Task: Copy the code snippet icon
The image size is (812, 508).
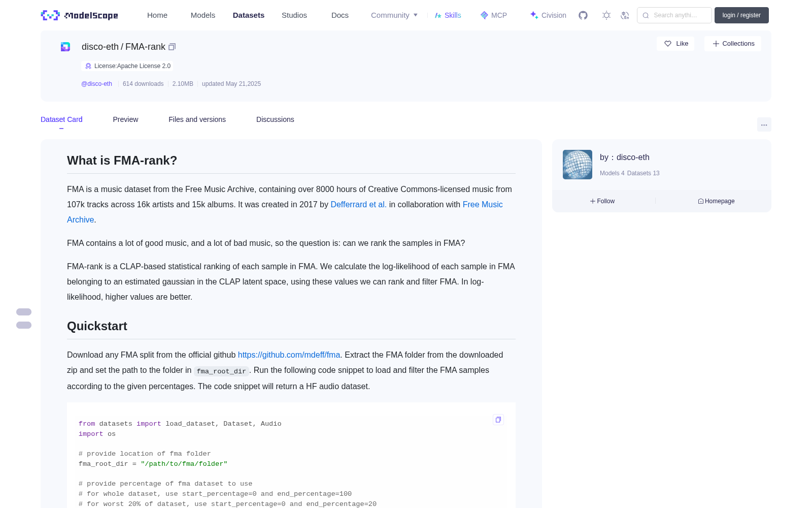Action: click(x=498, y=420)
